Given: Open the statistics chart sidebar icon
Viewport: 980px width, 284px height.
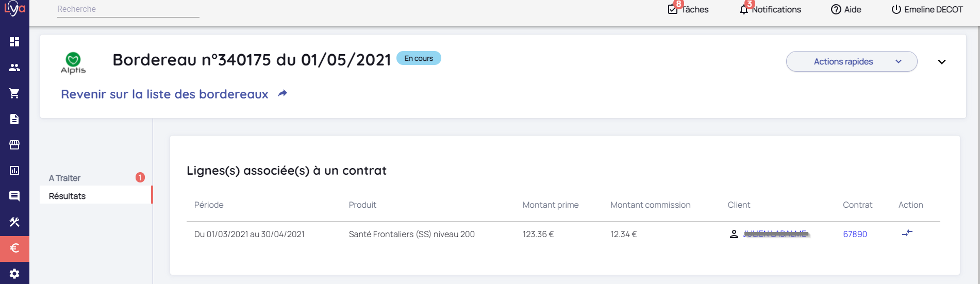Looking at the screenshot, I should click(14, 171).
